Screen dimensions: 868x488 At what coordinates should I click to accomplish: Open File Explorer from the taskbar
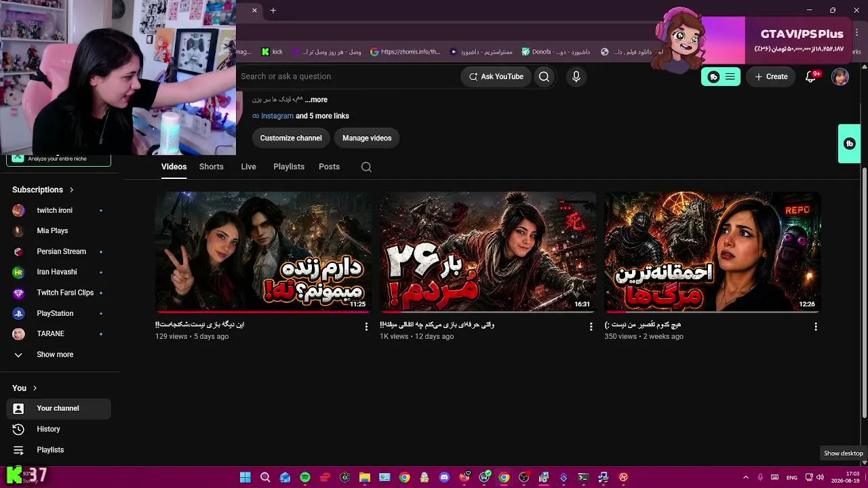tap(365, 477)
